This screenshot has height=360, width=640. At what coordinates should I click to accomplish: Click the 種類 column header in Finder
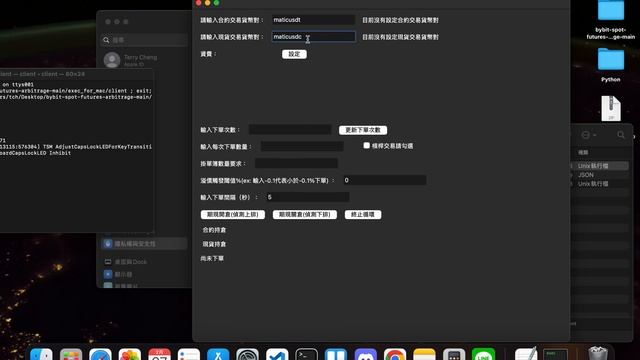583,152
